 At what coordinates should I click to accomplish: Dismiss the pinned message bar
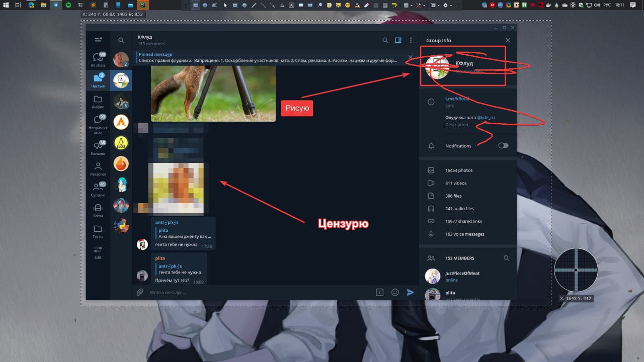pos(410,58)
